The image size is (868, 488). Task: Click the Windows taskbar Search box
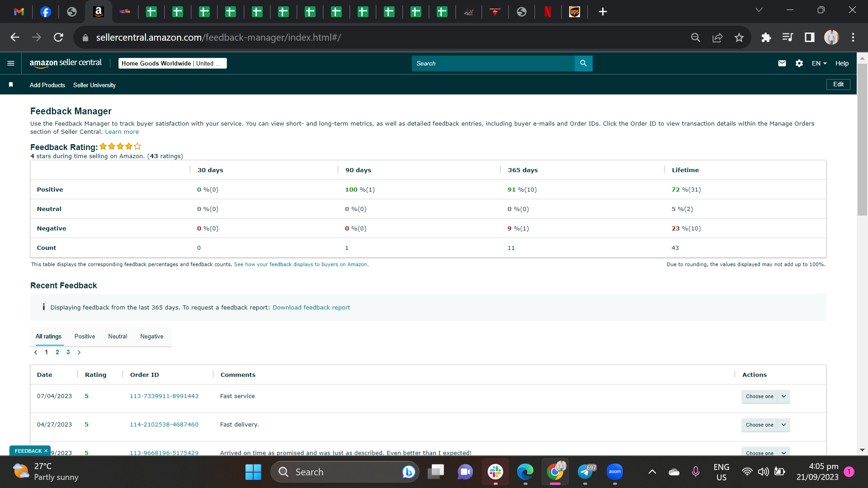click(344, 472)
